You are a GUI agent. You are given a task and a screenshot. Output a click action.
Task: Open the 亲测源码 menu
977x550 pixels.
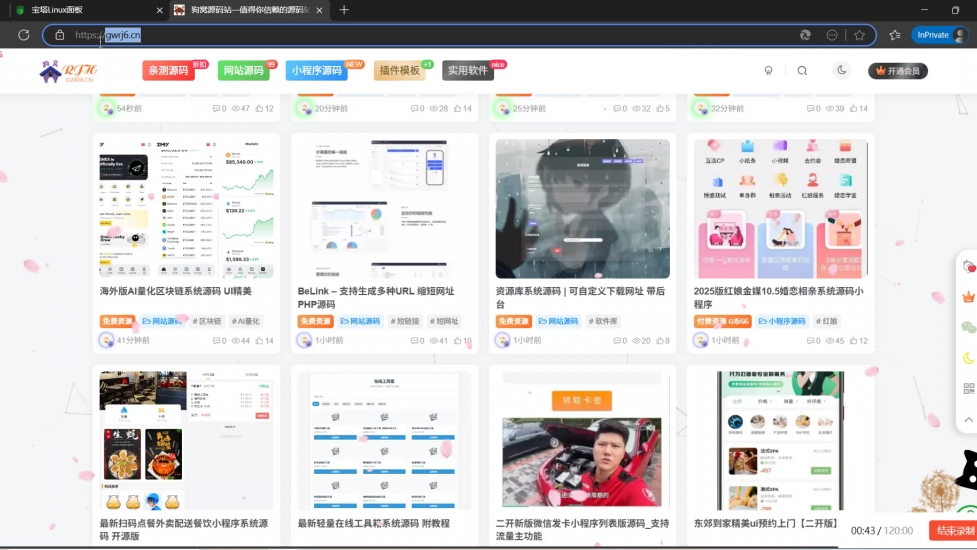(x=168, y=70)
